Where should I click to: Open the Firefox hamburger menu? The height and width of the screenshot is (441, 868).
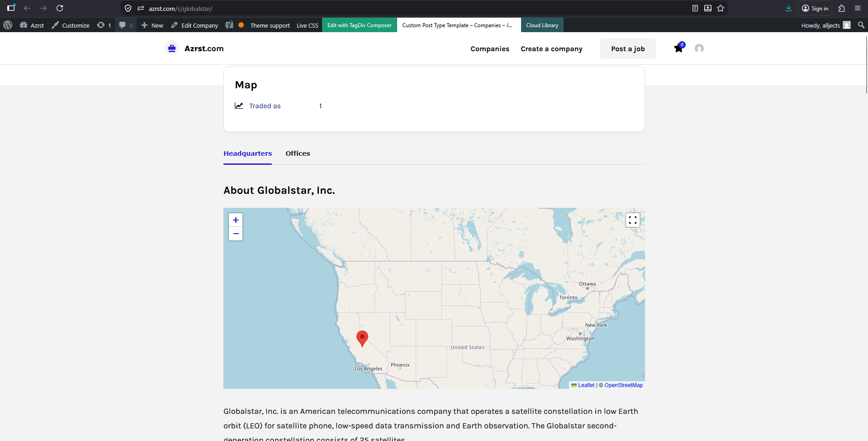click(x=858, y=8)
